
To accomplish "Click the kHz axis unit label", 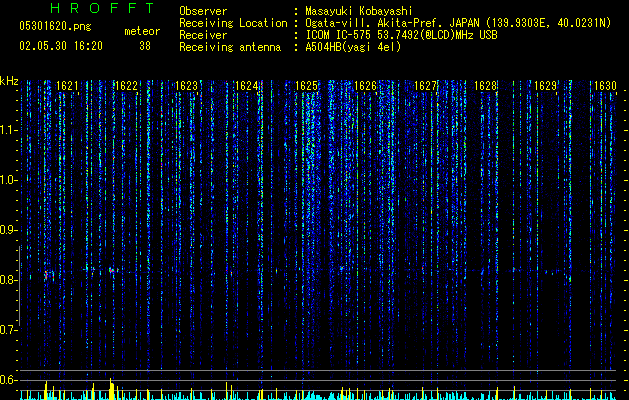I will [9, 81].
